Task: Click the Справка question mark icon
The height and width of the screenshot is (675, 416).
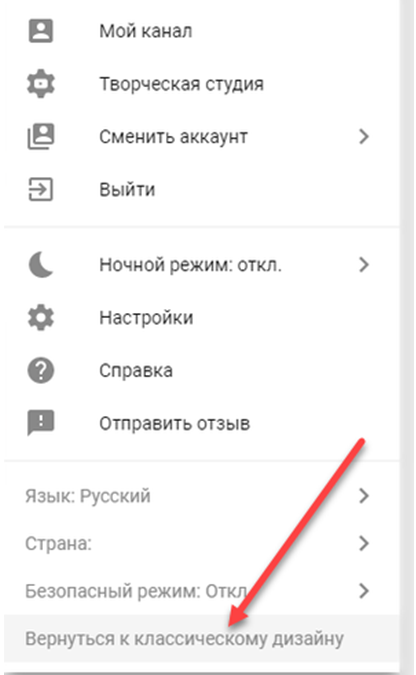Action: (x=41, y=370)
